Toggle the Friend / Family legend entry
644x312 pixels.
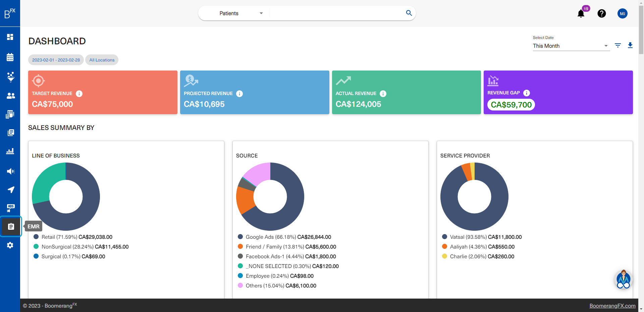point(287,247)
